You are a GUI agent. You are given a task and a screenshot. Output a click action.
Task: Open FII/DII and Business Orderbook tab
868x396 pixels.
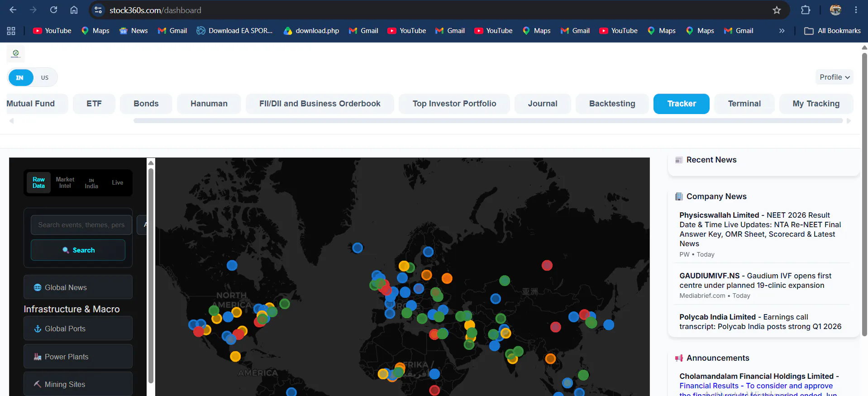[320, 104]
